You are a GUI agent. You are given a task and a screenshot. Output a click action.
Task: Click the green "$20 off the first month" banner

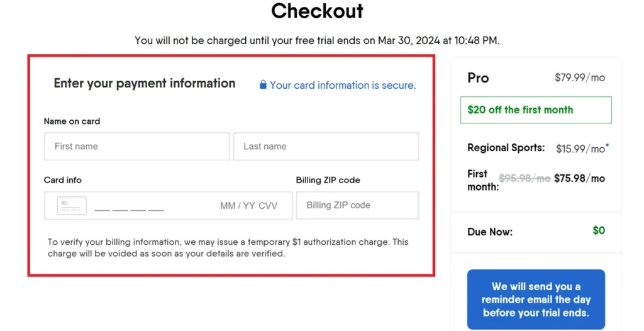536,109
